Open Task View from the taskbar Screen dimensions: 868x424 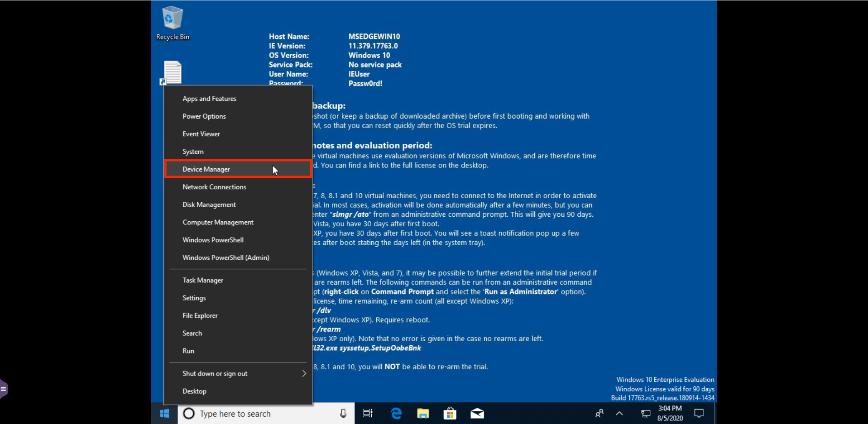(368, 414)
